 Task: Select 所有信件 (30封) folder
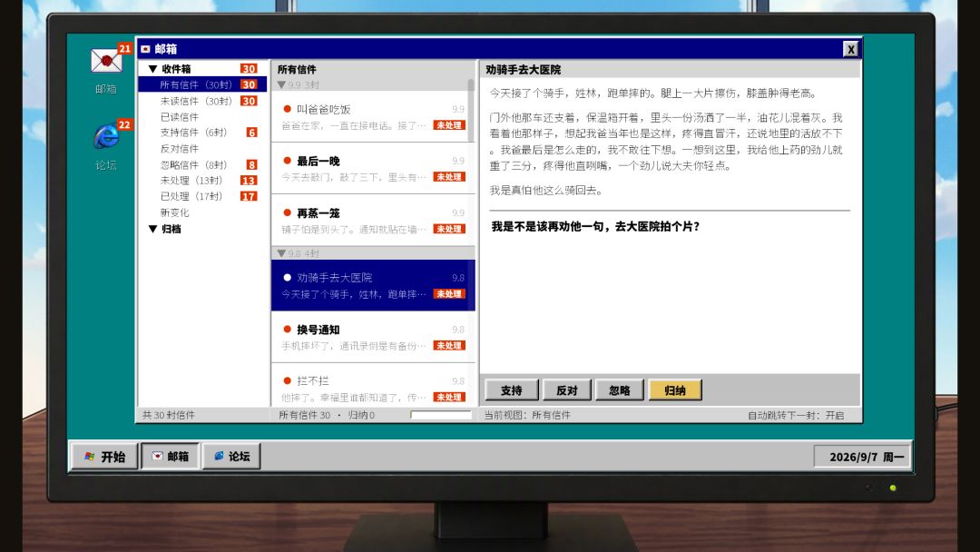[x=202, y=84]
